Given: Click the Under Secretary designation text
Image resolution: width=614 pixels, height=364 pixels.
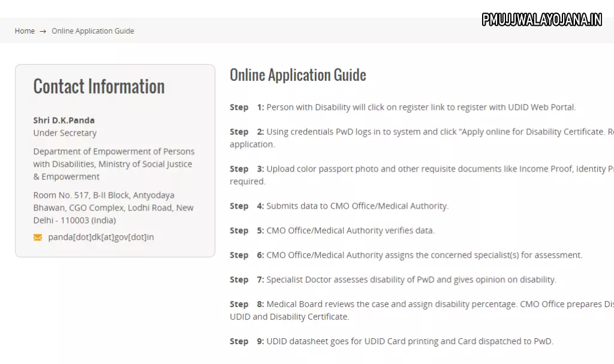Looking at the screenshot, I should (x=65, y=133).
